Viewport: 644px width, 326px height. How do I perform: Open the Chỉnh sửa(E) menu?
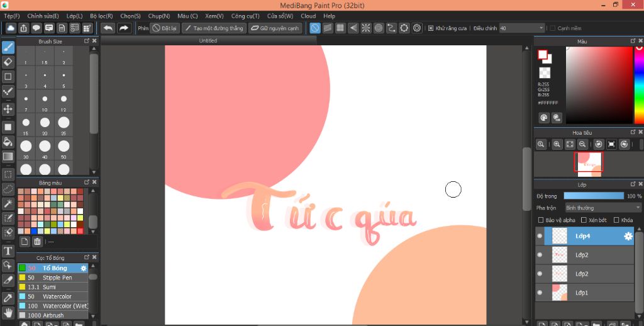tap(43, 16)
